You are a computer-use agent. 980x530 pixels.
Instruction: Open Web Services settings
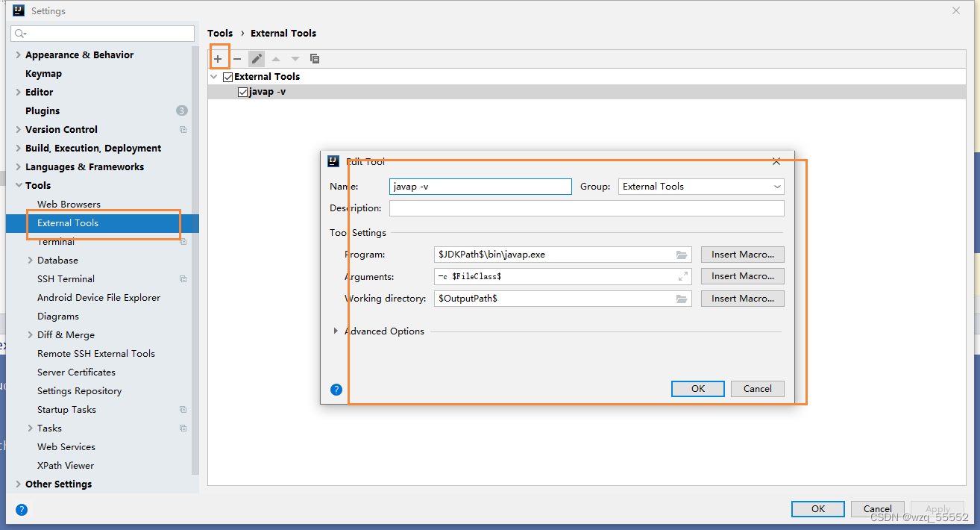(x=66, y=447)
